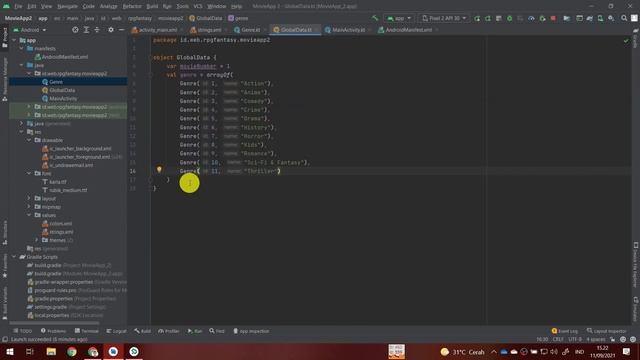640x360 pixels.
Task: Expand the mipmap folder
Action: pyautogui.click(x=29, y=207)
